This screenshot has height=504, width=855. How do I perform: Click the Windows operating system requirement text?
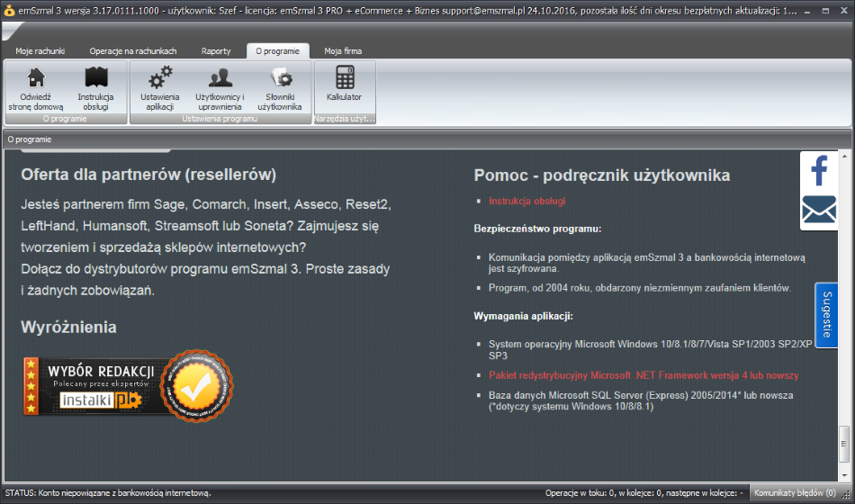650,349
